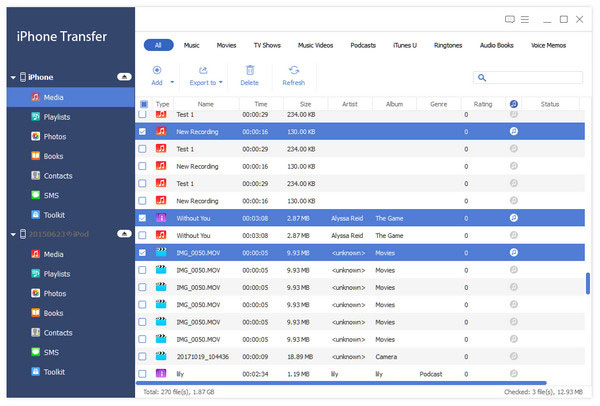This screenshot has height=406, width=600.
Task: Sort by the Time column header
Action: click(x=261, y=104)
